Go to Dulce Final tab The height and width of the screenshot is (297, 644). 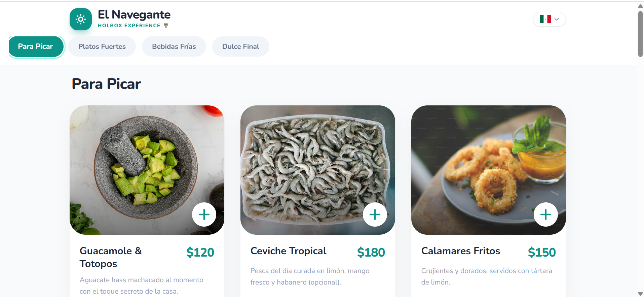[x=240, y=46]
